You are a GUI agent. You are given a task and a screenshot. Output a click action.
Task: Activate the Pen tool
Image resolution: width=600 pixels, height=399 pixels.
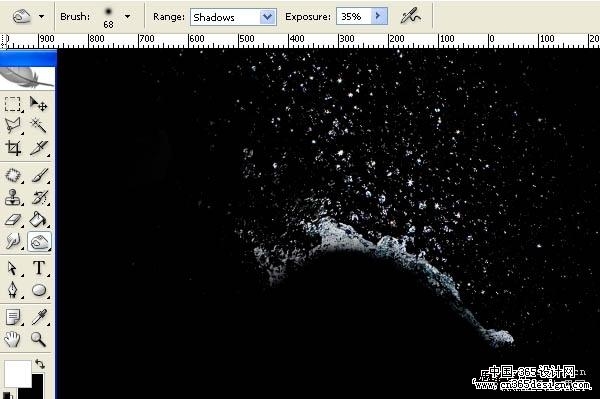13,290
